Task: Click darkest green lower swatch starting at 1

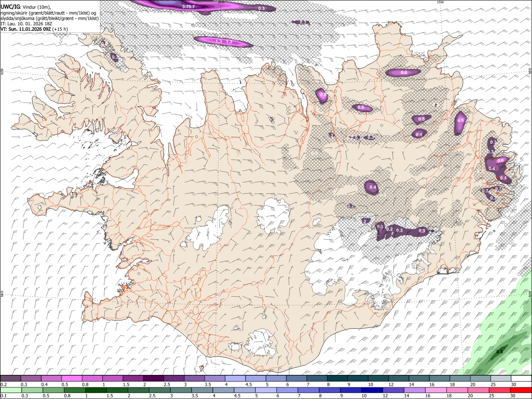Action: click(x=96, y=390)
